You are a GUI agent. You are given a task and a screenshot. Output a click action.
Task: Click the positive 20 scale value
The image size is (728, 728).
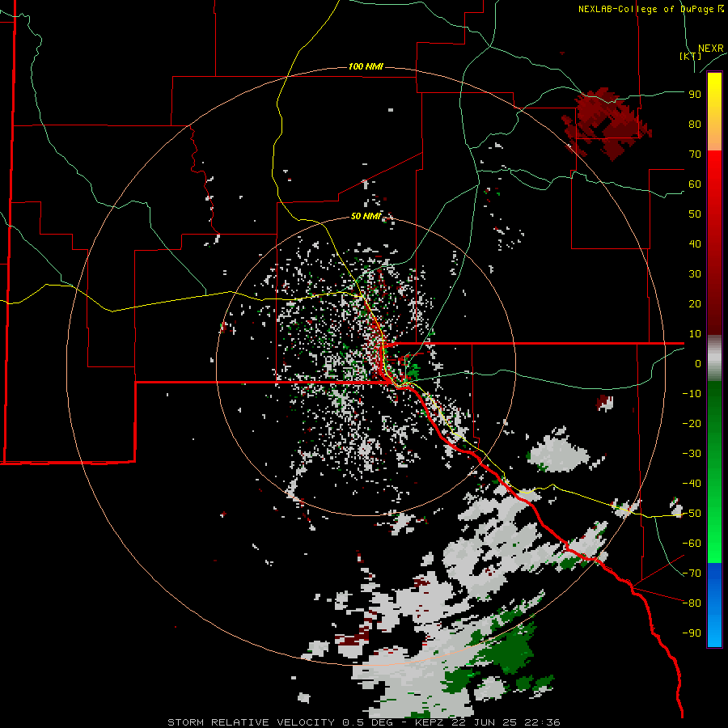(695, 304)
